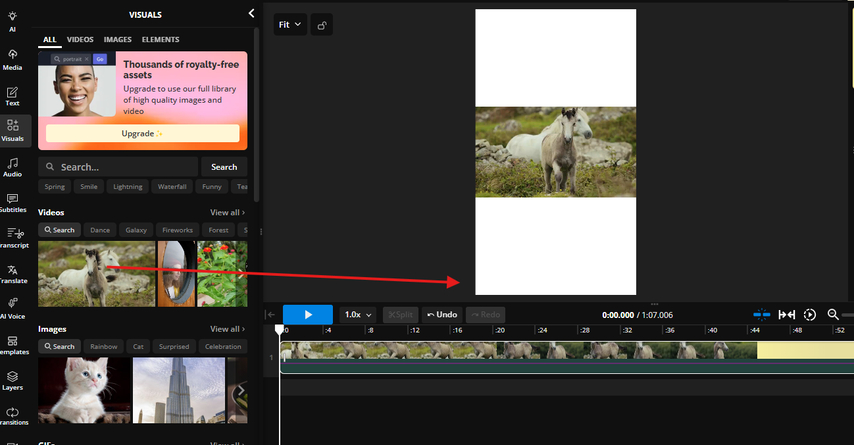Open the Text panel in sidebar
Screen dimensions: 854x445
(12, 96)
